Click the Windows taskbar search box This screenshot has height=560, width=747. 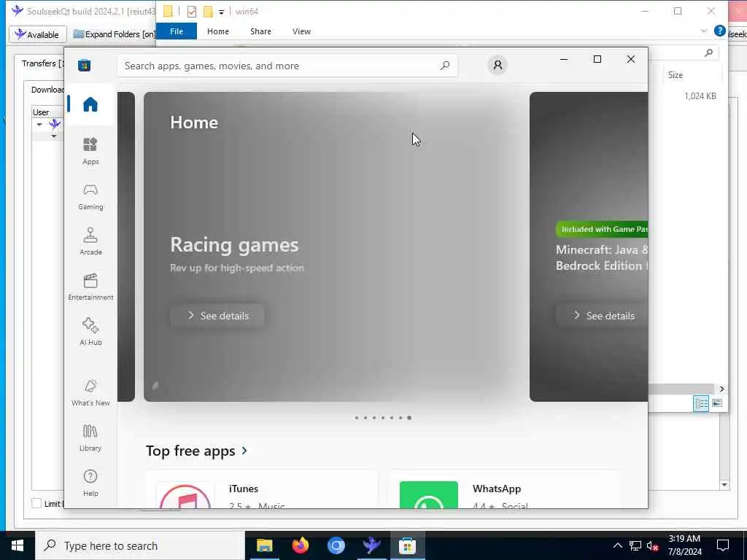pos(139,545)
